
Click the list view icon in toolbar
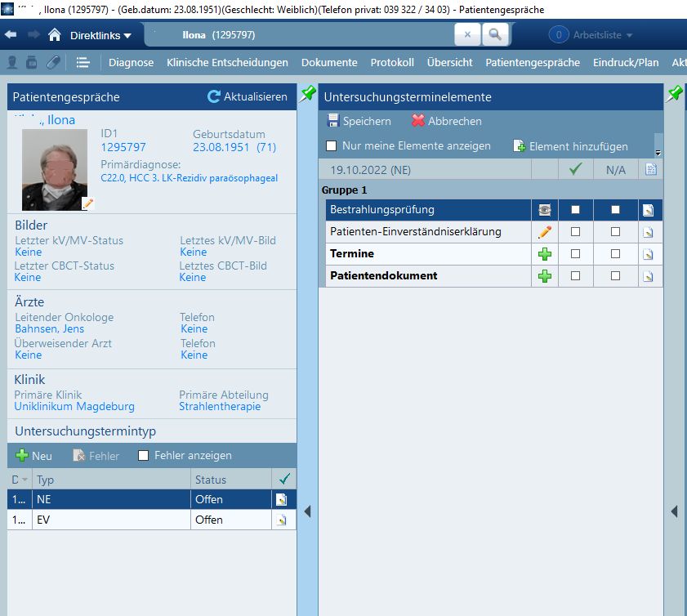click(x=83, y=62)
